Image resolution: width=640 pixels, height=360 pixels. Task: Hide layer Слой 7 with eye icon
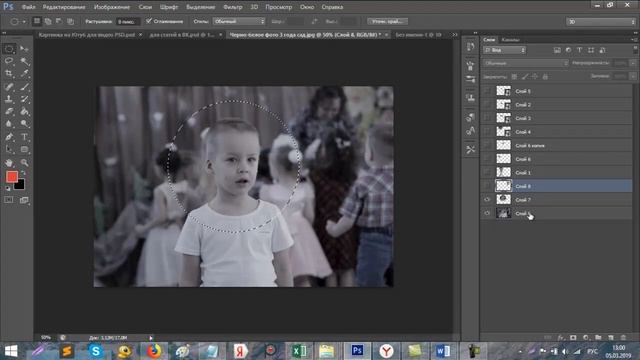tap(487, 200)
